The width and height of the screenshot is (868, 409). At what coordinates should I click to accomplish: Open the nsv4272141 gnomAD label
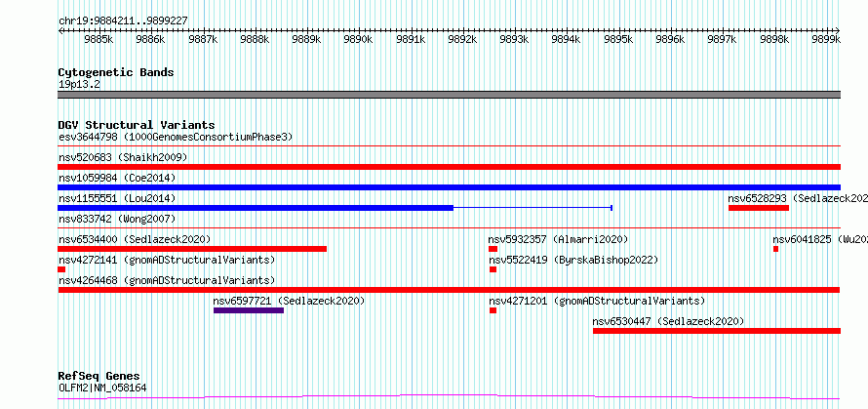(167, 260)
